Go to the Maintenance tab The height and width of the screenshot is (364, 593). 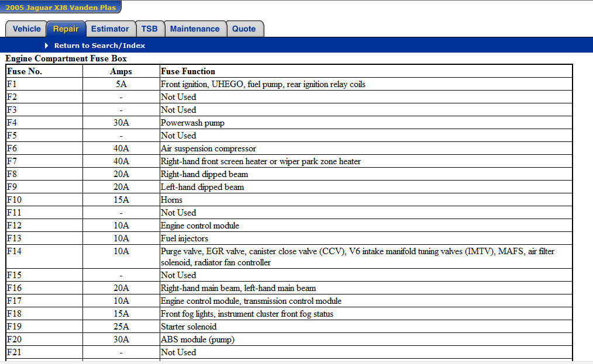(195, 29)
